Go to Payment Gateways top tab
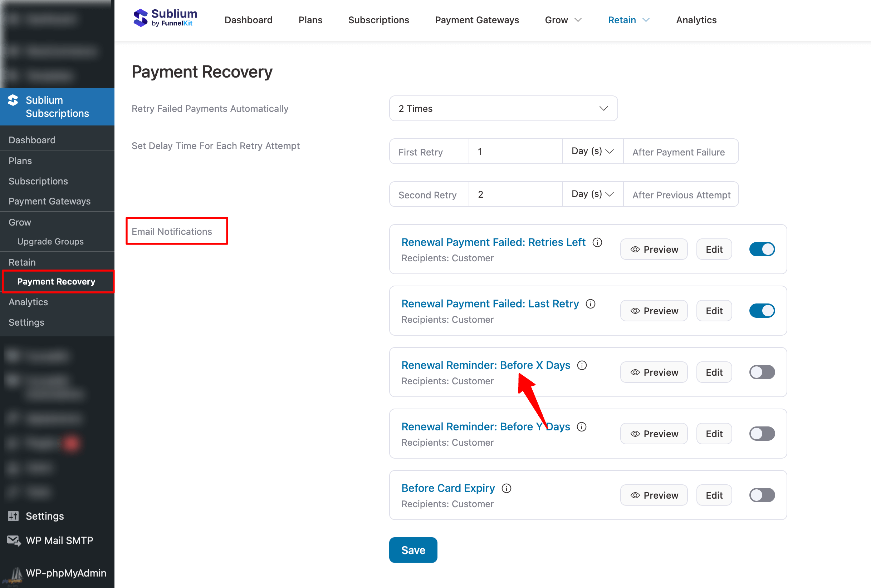This screenshot has width=871, height=588. coord(477,20)
